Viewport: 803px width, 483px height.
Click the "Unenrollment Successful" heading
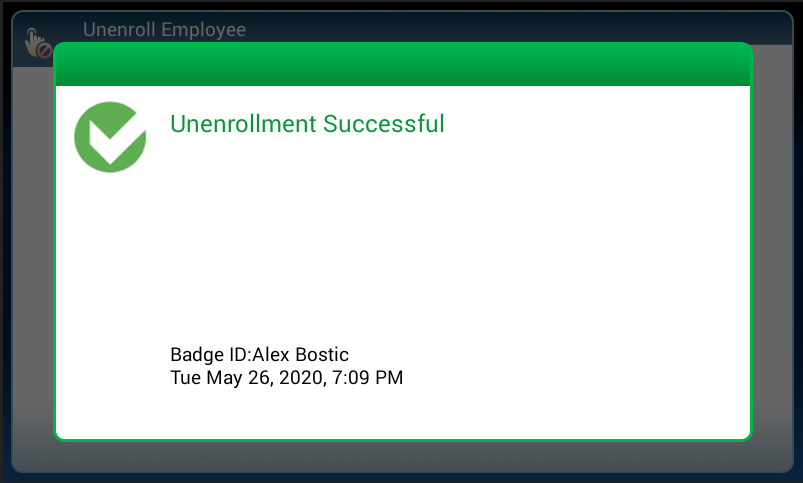coord(307,124)
